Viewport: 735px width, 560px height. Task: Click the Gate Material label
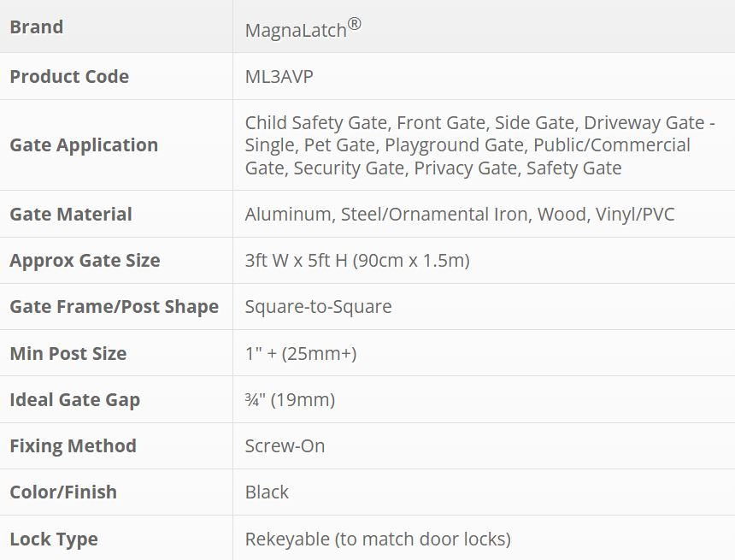coord(71,215)
